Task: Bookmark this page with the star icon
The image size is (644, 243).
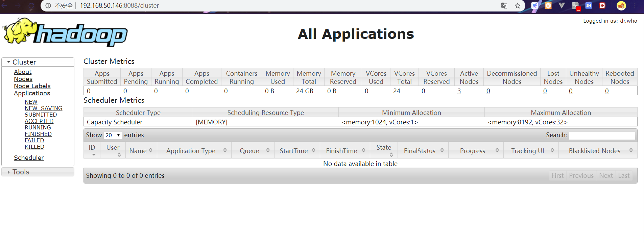Action: point(518,5)
